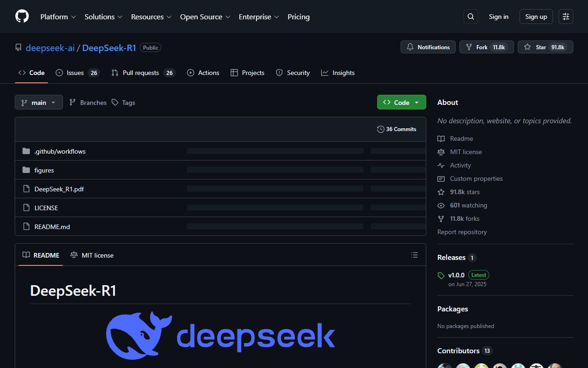Click a contributor avatar thumbnail

tap(444, 366)
